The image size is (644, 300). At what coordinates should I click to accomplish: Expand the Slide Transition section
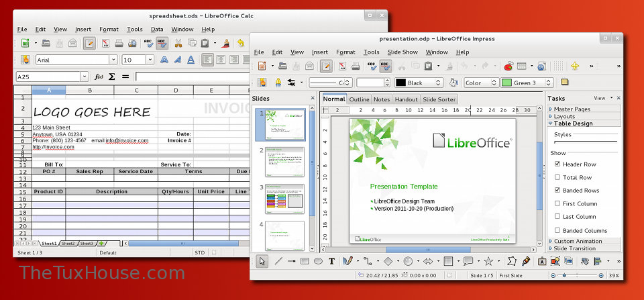pyautogui.click(x=584, y=248)
